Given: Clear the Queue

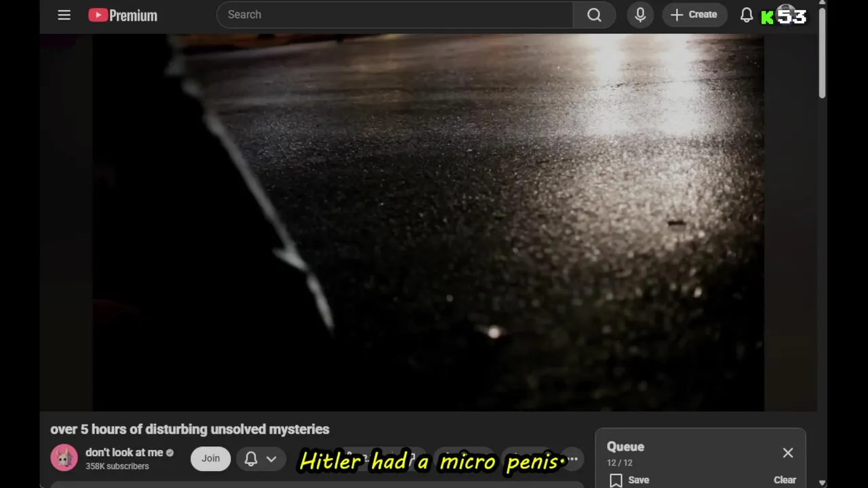Looking at the screenshot, I should click(785, 480).
